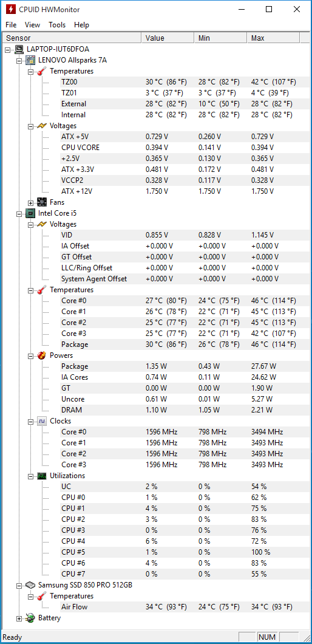This screenshot has height=644, width=312.
Task: Click the Value column header
Action: 168,38
